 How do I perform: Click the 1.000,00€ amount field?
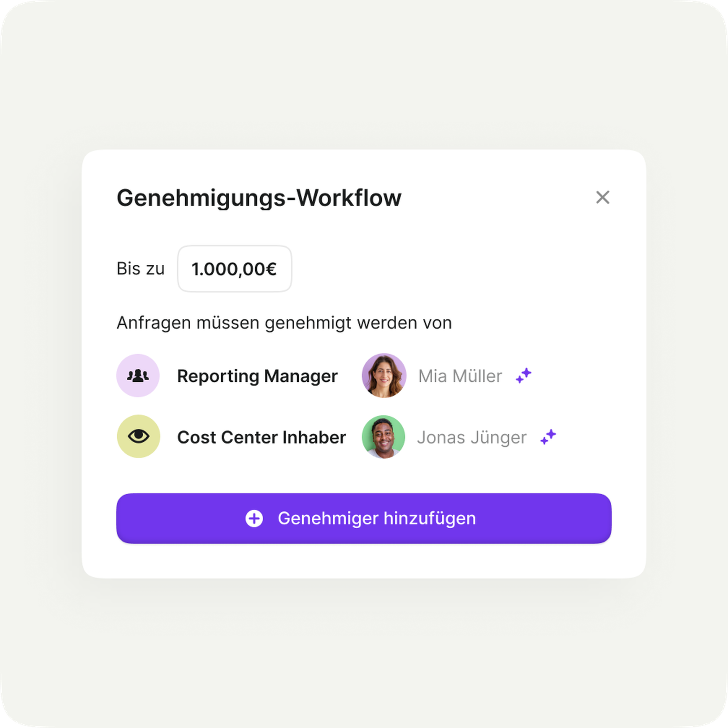pyautogui.click(x=234, y=269)
